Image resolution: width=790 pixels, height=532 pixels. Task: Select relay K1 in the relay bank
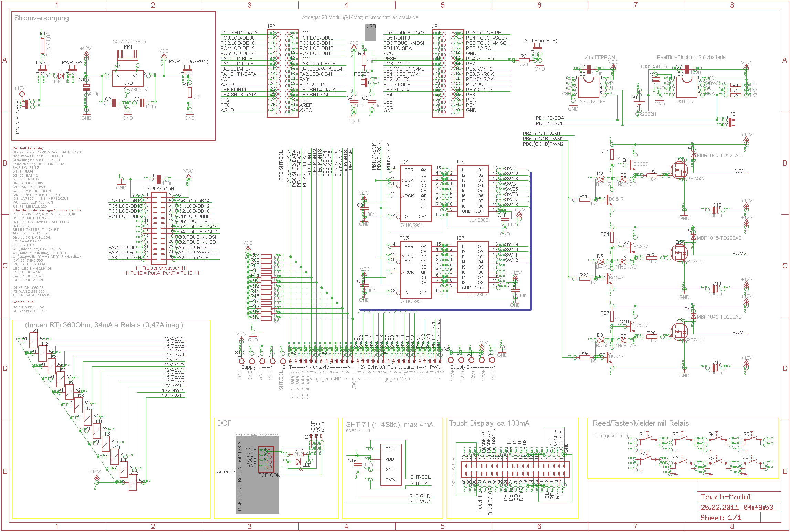[33, 340]
